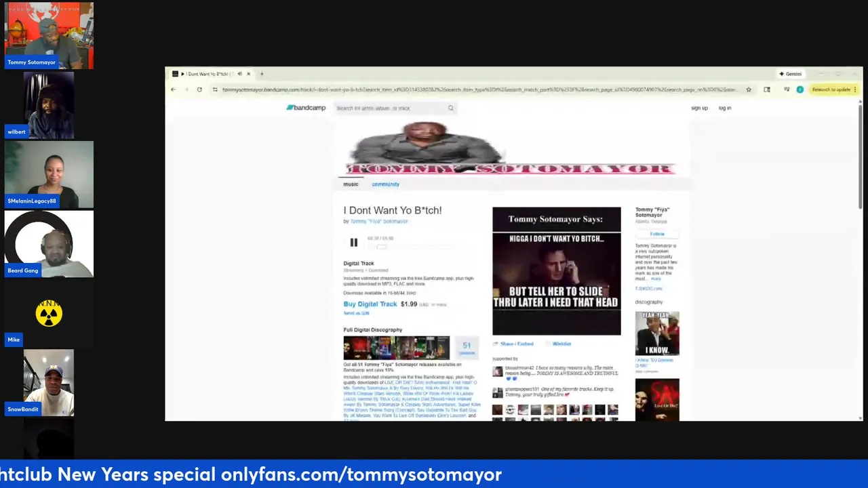Click the Tommy Sotomayor banner image

click(x=510, y=148)
